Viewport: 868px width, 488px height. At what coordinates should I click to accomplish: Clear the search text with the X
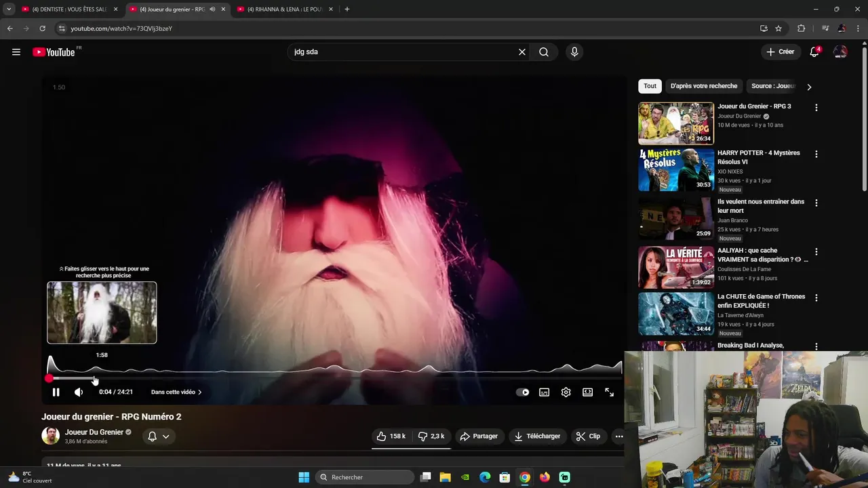[522, 52]
